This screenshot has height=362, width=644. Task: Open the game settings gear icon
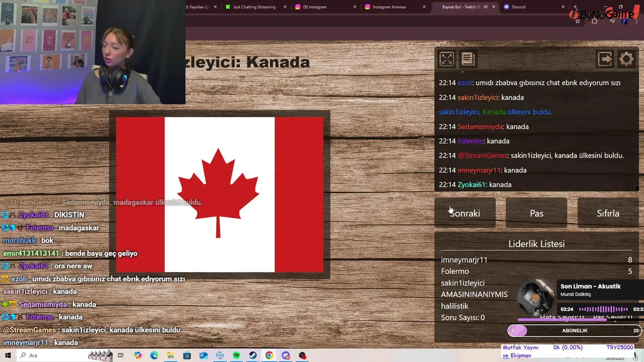626,59
